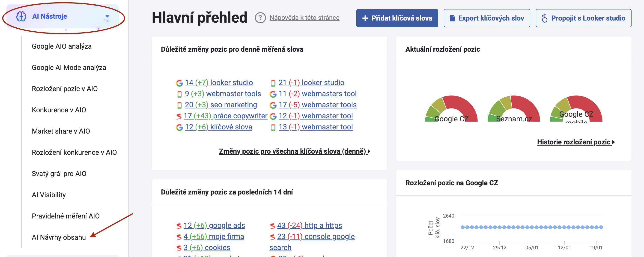Screen dimensions: 644x257
Task: Click the Export klíčových slov button
Action: (x=486, y=18)
